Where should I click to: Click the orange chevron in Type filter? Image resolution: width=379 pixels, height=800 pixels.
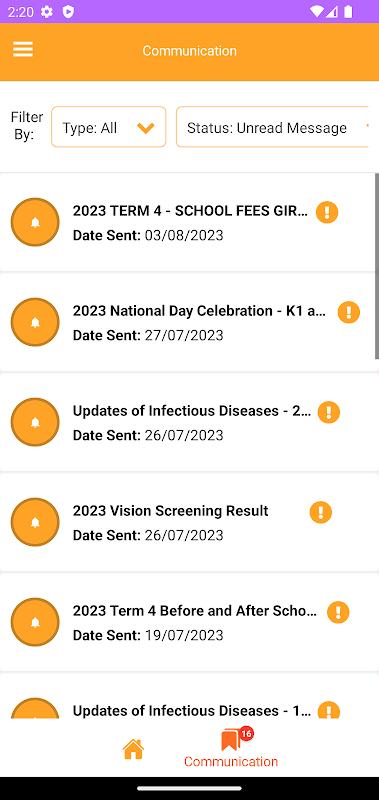click(146, 128)
